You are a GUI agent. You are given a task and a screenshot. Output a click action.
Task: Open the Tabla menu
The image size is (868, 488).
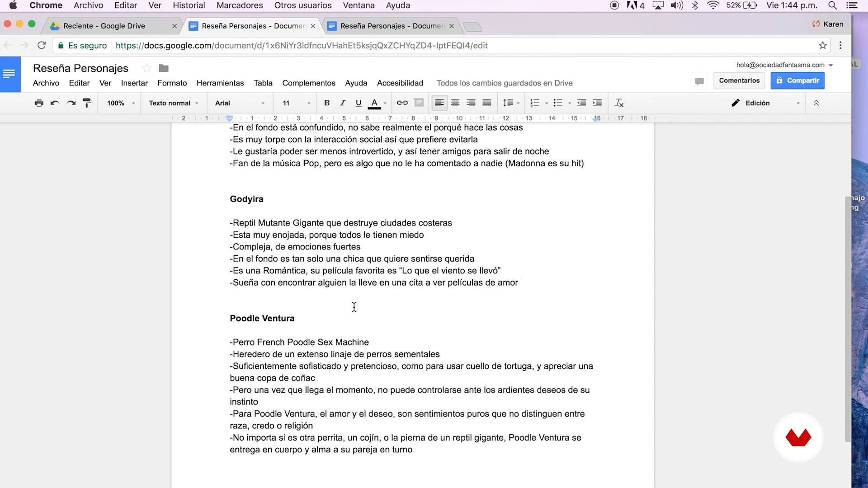point(263,83)
